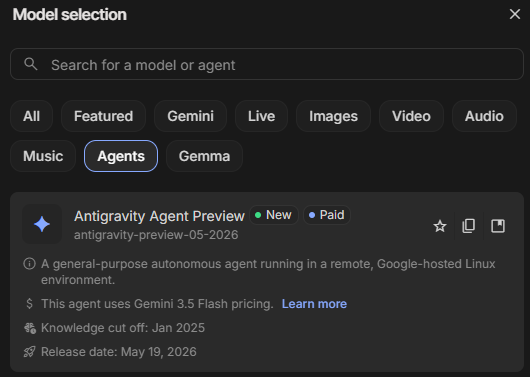
Task: Click the Knowledge cut off: Jan 2025 text
Action: click(123, 328)
